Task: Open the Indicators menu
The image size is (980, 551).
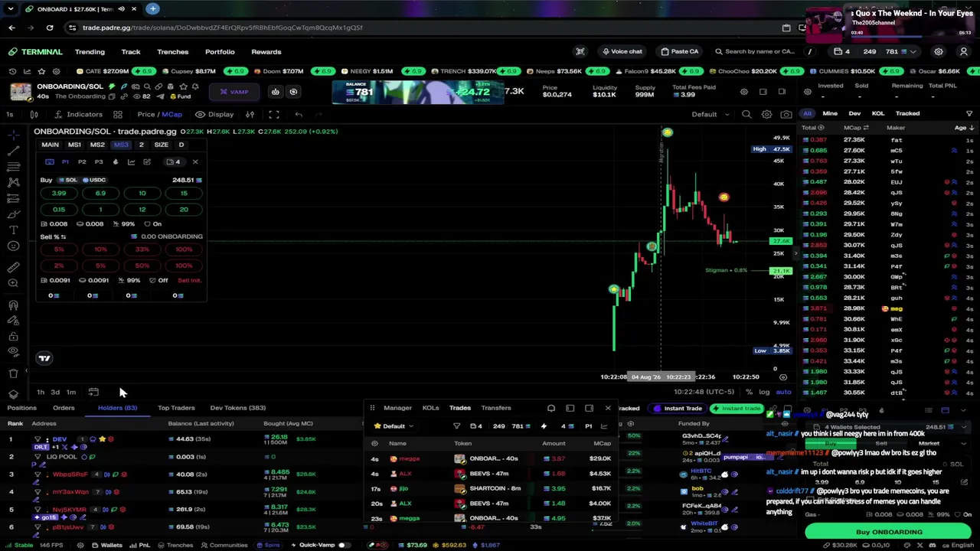Action: click(x=78, y=115)
